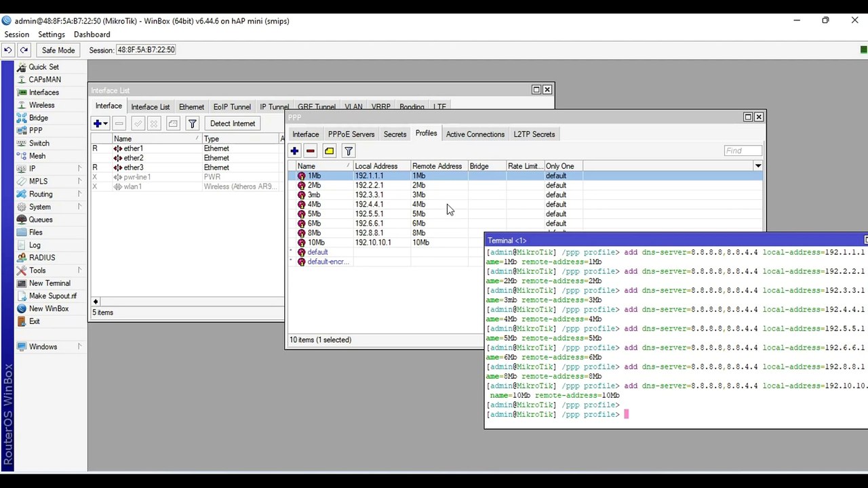868x488 pixels.
Task: Switch to EoIP Tunnel tab
Action: pyautogui.click(x=232, y=107)
